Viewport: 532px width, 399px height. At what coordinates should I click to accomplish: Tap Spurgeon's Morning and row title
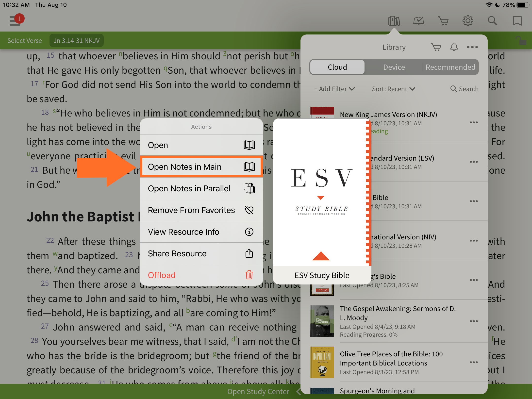click(x=377, y=391)
